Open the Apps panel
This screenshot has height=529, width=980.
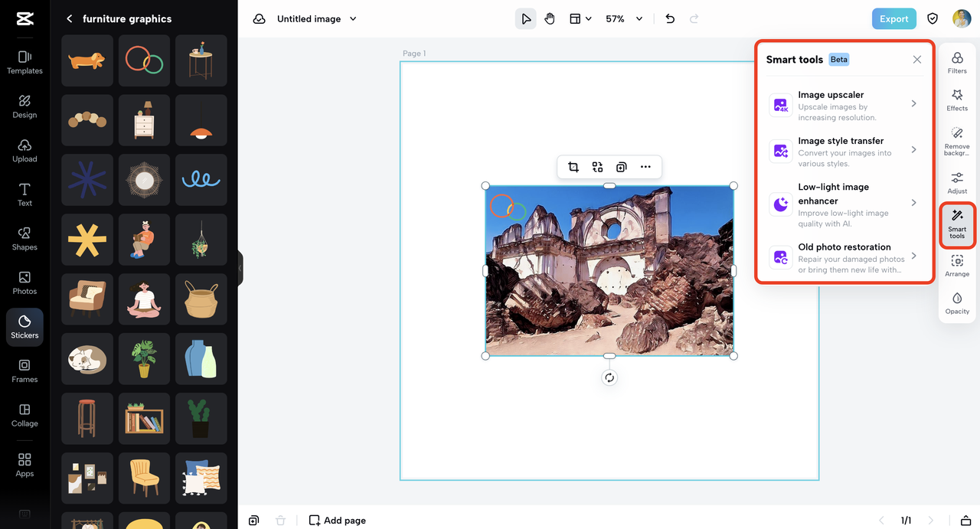[x=24, y=465]
